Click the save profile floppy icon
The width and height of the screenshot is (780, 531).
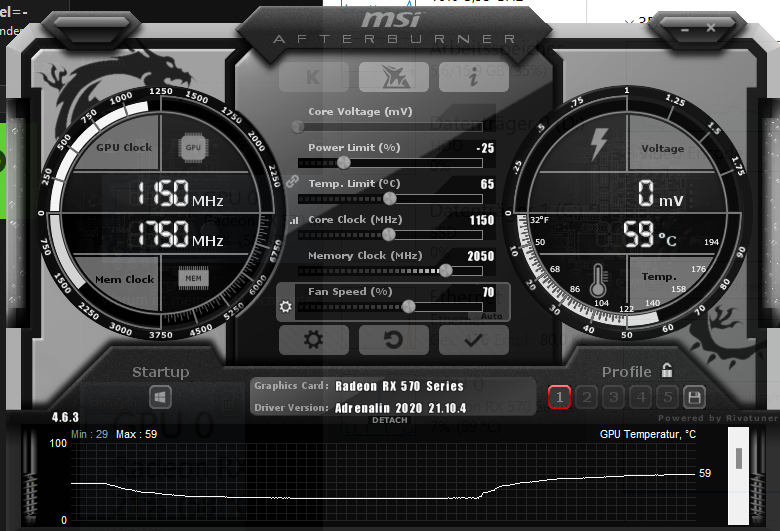click(x=694, y=397)
